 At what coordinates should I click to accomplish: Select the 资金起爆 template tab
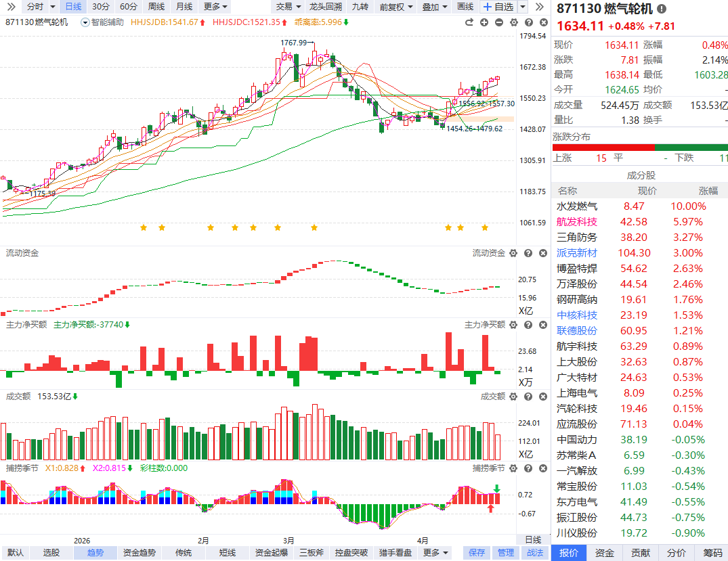point(272,553)
